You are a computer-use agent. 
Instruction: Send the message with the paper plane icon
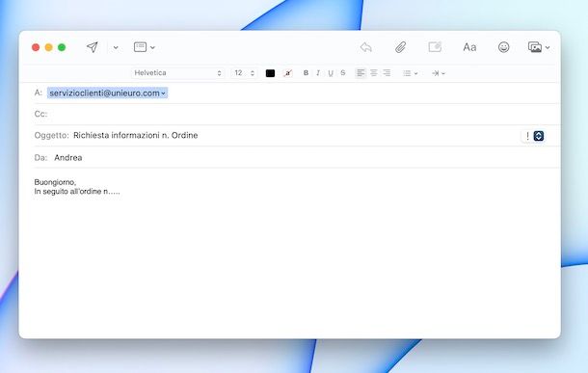pos(93,47)
